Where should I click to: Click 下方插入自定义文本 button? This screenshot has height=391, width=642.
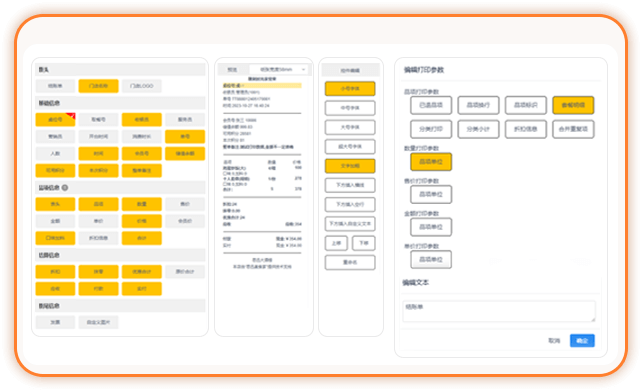click(350, 224)
